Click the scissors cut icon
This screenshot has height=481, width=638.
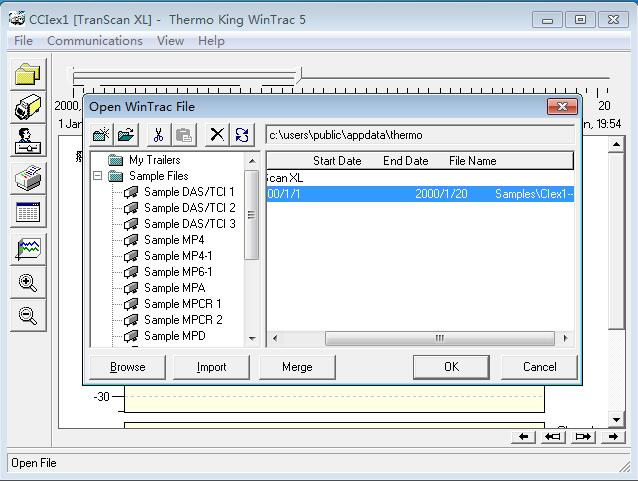click(158, 135)
